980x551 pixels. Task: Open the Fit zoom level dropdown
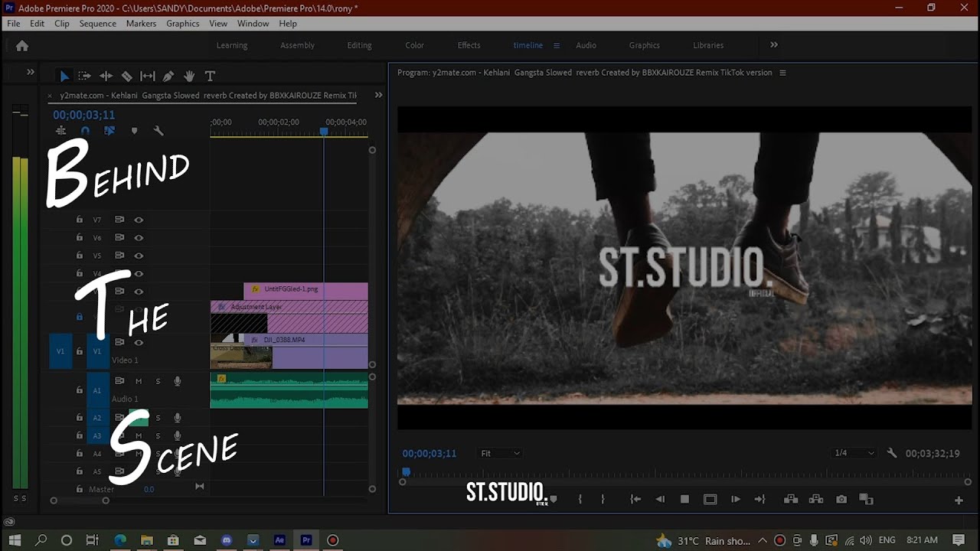click(x=500, y=453)
